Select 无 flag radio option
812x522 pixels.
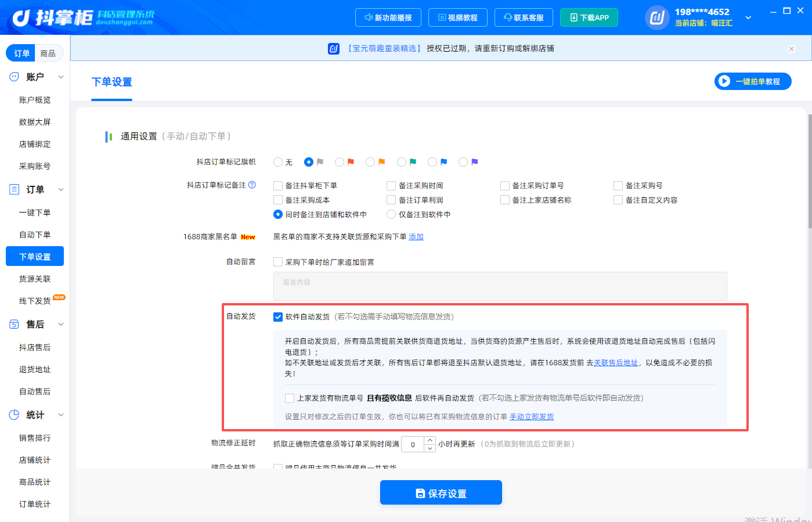click(278, 162)
